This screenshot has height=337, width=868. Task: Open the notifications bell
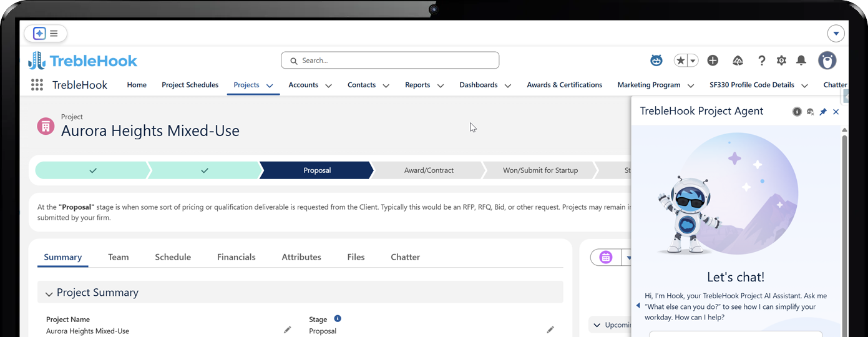[x=801, y=61]
